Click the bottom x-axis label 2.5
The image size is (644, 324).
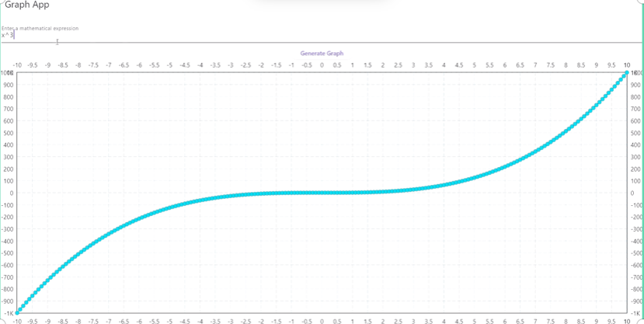pos(398,320)
